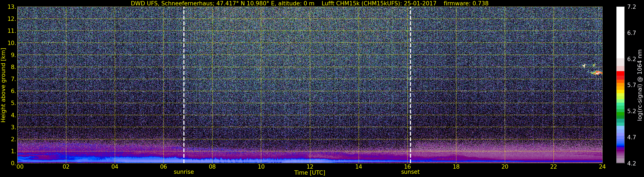Click the '9.' height axis tick label
Image resolution: width=644 pixels, height=177 pixels.
click(13, 55)
